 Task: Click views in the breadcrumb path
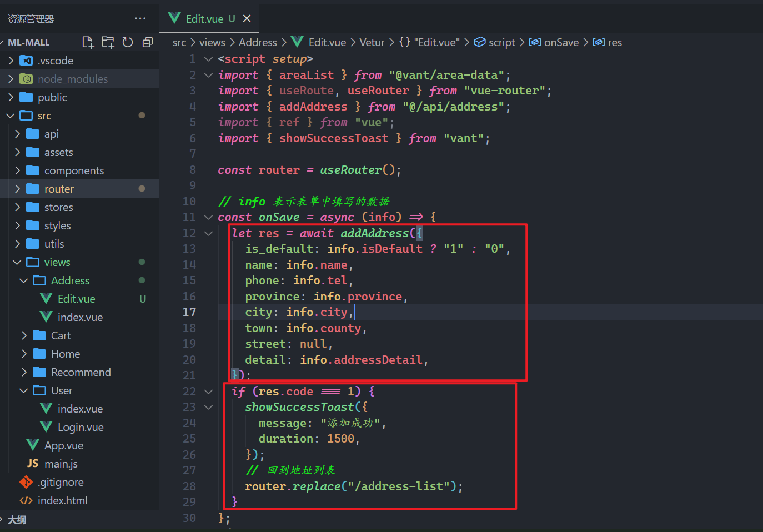pos(212,42)
